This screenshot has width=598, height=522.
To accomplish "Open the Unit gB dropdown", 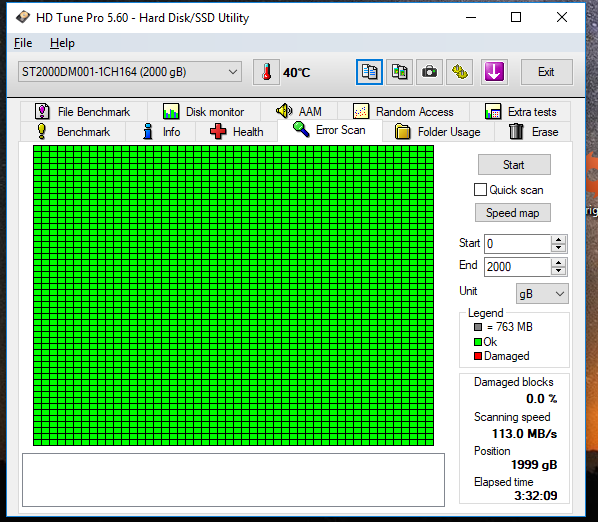I will pyautogui.click(x=542, y=294).
